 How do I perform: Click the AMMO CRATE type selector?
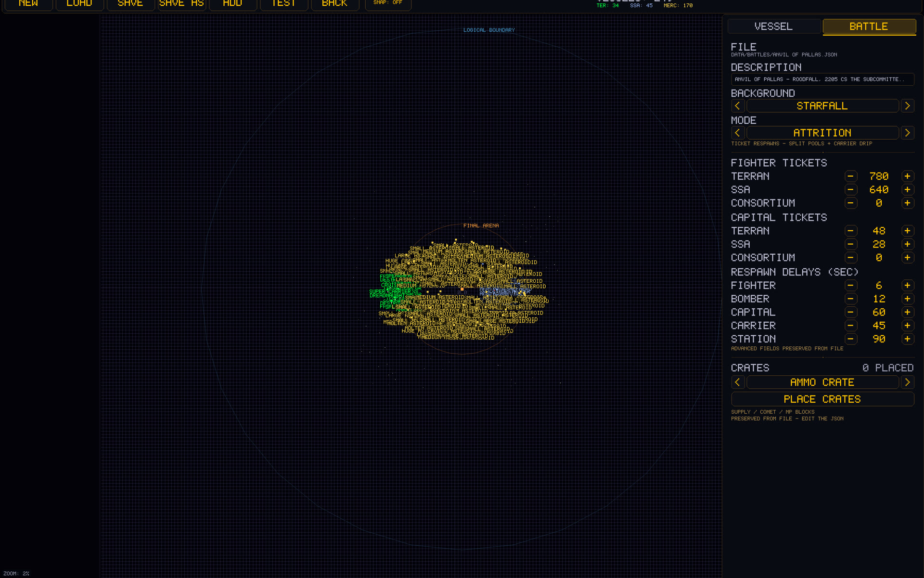click(x=822, y=382)
